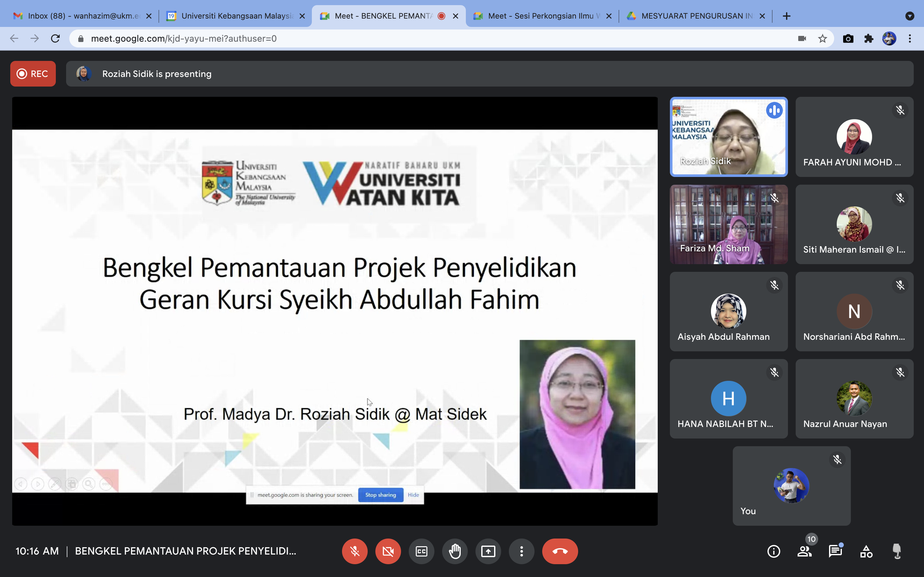Viewport: 924px width, 577px height.
Task: Expand the tab search arrow
Action: coord(910,16)
